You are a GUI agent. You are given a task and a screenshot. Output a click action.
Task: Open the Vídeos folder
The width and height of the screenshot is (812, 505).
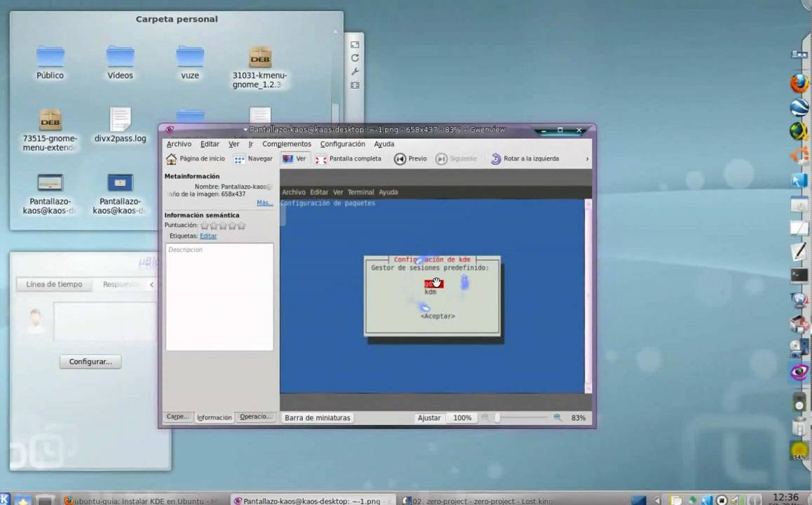(120, 62)
